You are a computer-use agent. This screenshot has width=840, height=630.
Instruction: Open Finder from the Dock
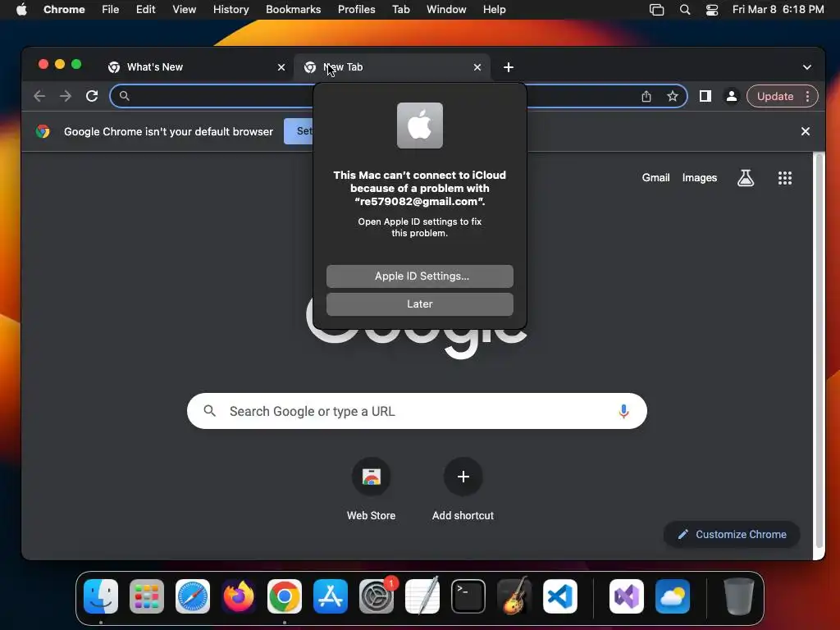coord(101,596)
